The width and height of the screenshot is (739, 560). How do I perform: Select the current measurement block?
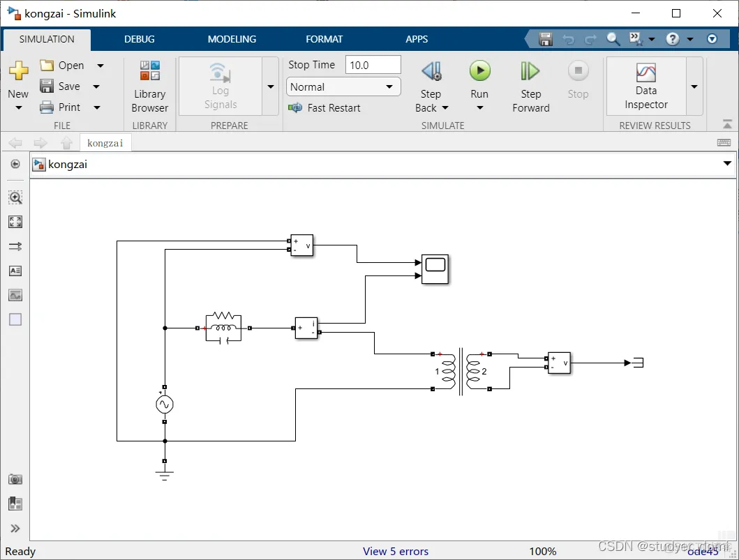(306, 328)
